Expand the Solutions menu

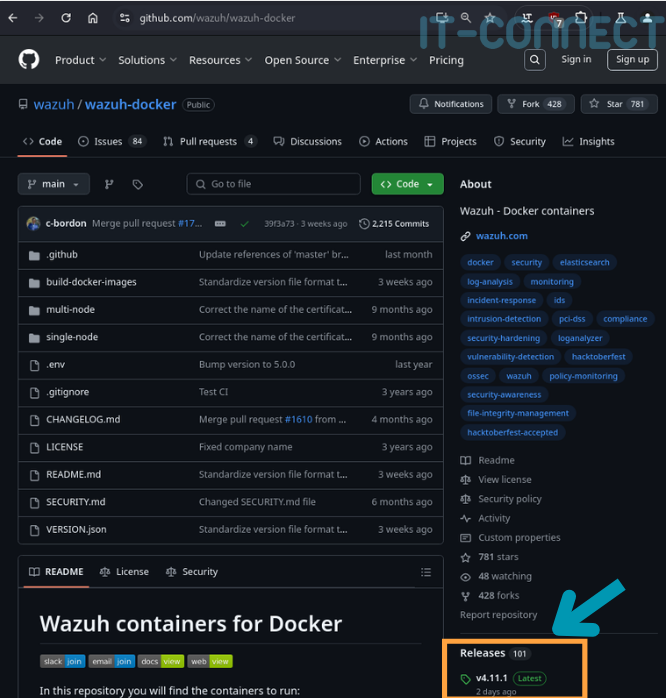147,60
